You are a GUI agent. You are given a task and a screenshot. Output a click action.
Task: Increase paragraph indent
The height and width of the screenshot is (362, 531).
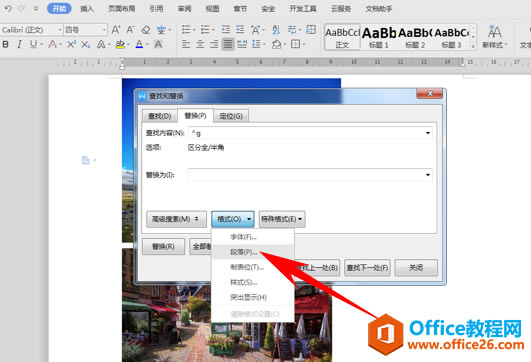click(240, 30)
